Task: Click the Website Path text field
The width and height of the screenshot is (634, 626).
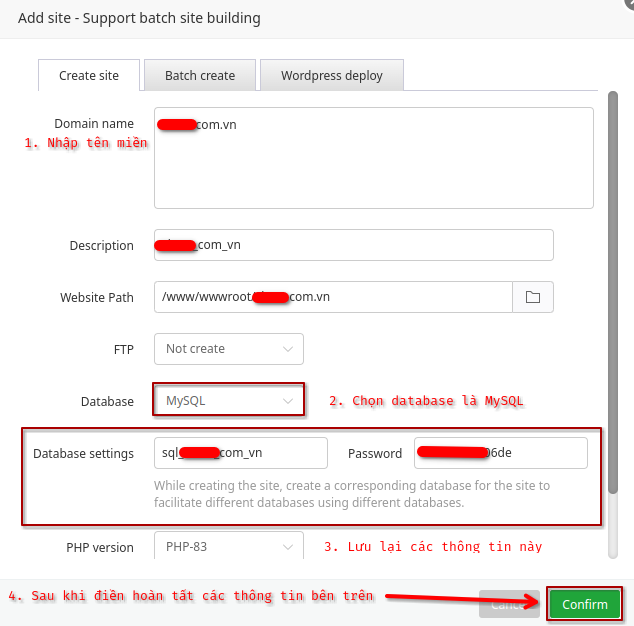Action: pos(333,297)
